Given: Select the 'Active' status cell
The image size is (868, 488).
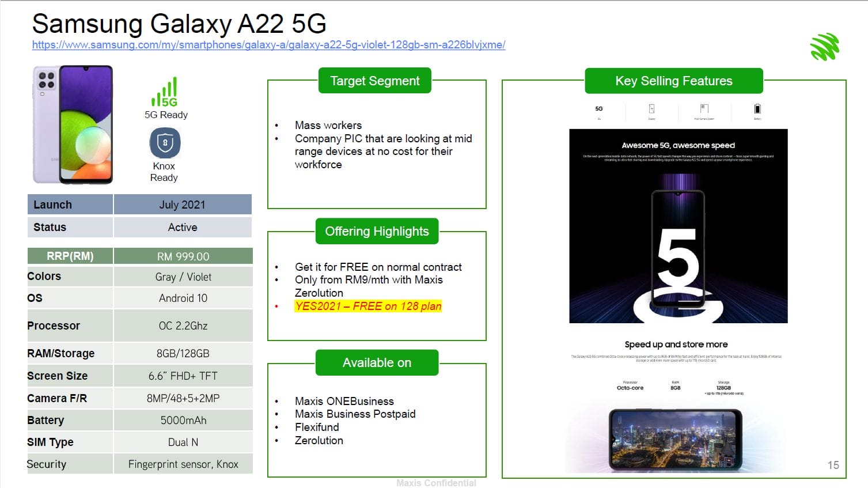Looking at the screenshot, I should (183, 227).
